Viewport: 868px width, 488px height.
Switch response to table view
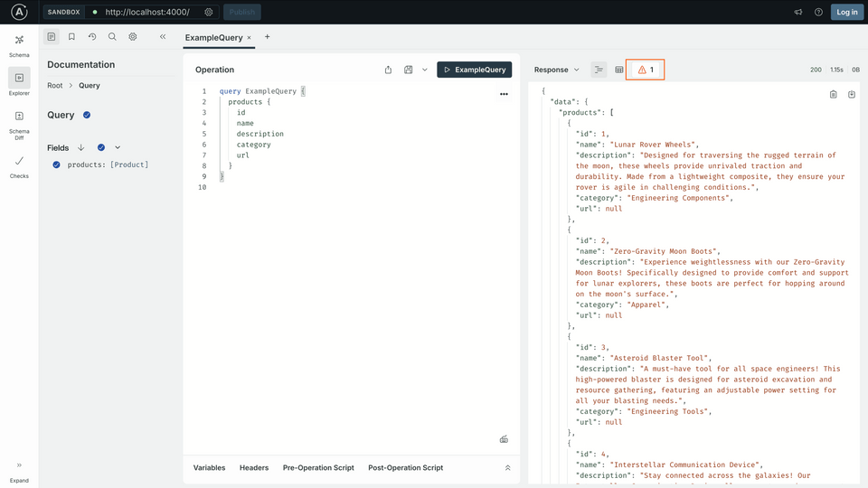pos(619,70)
